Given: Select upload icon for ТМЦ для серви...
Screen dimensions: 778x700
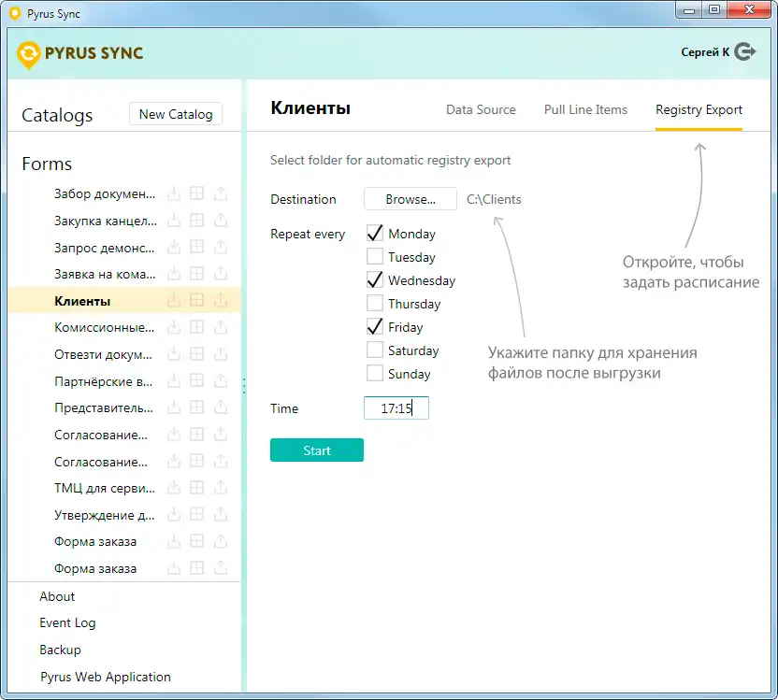Looking at the screenshot, I should (221, 488).
